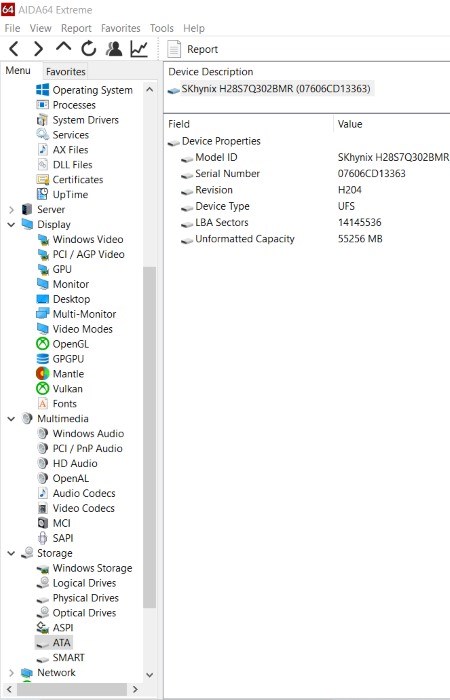Open the OpenAL page

62,478
